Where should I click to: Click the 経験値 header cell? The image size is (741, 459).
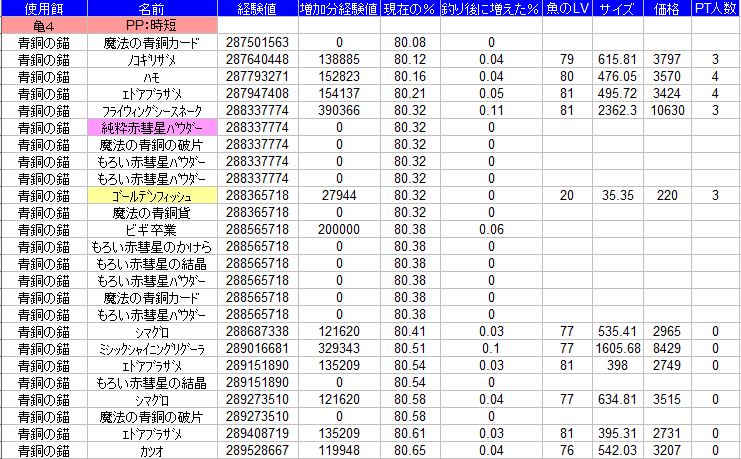click(x=257, y=8)
